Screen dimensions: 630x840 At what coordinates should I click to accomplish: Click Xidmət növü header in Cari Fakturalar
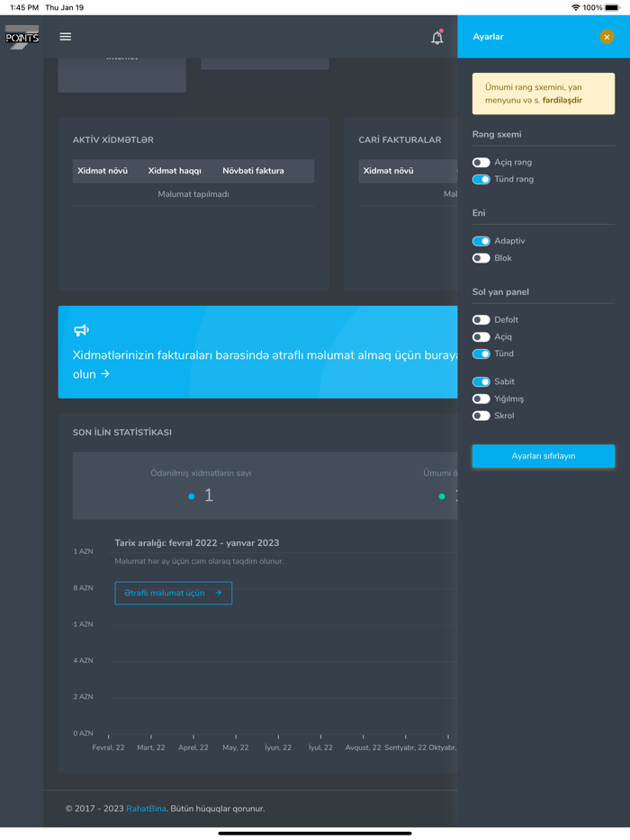[388, 171]
